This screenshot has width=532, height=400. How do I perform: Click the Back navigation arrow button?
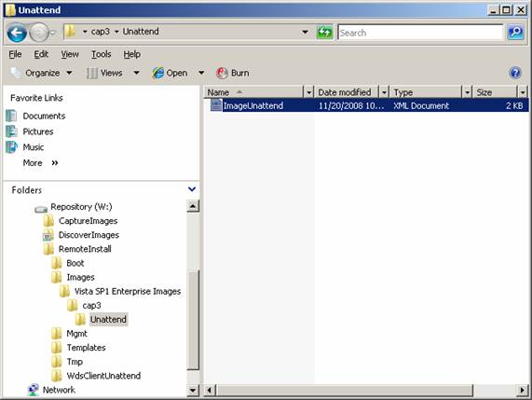click(16, 33)
